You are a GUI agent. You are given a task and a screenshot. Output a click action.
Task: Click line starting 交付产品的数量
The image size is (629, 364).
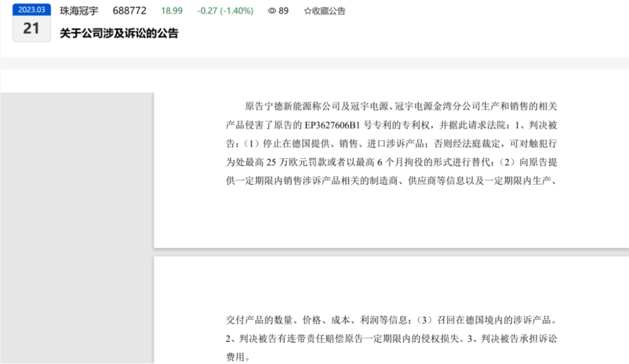click(391, 320)
